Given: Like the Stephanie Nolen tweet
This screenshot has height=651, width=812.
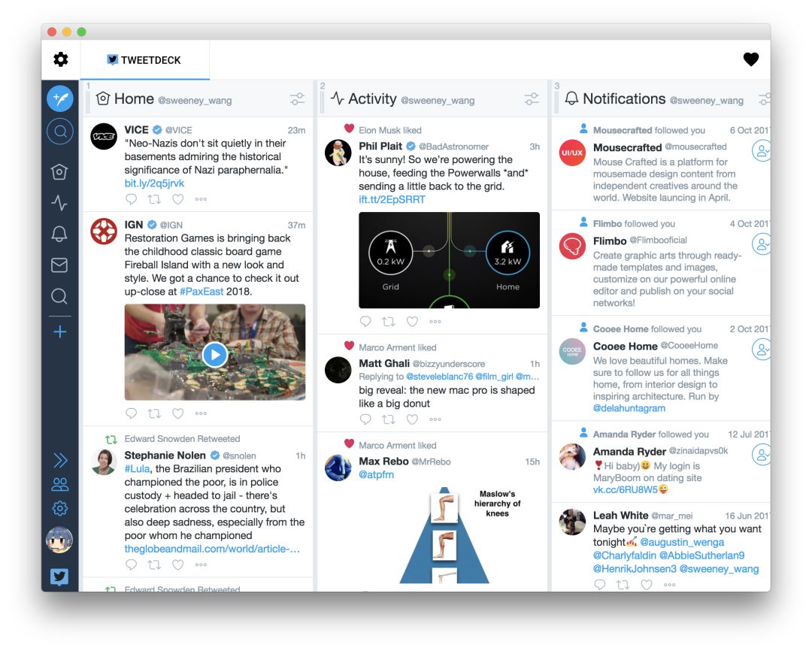Looking at the screenshot, I should coord(177,565).
